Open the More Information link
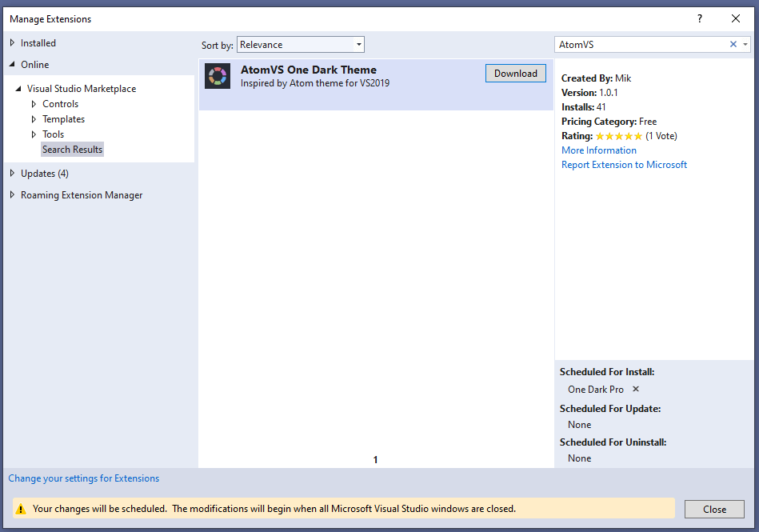The image size is (759, 532). [599, 150]
